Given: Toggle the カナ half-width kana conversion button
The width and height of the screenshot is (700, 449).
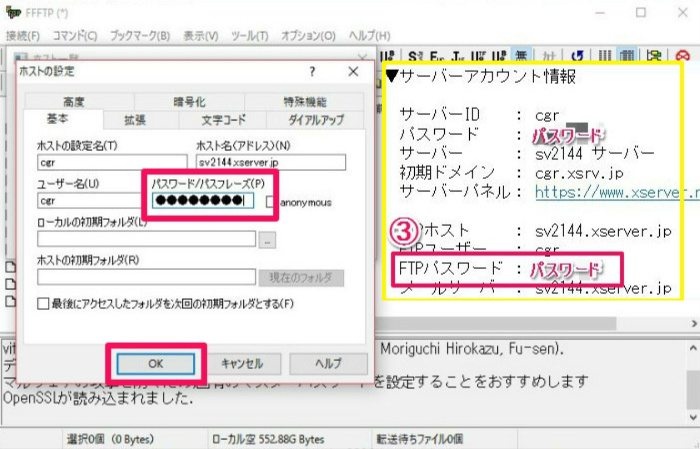Looking at the screenshot, I should pyautogui.click(x=549, y=56).
